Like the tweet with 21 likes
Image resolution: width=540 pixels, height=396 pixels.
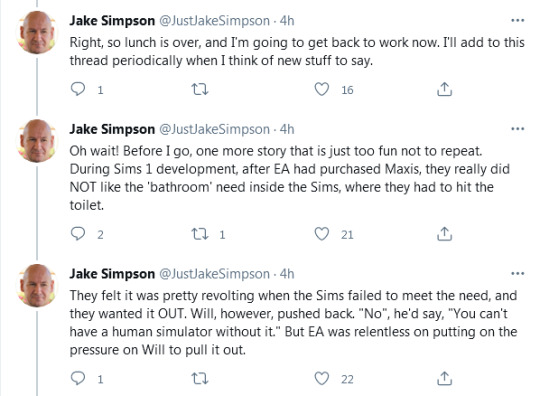tap(322, 234)
